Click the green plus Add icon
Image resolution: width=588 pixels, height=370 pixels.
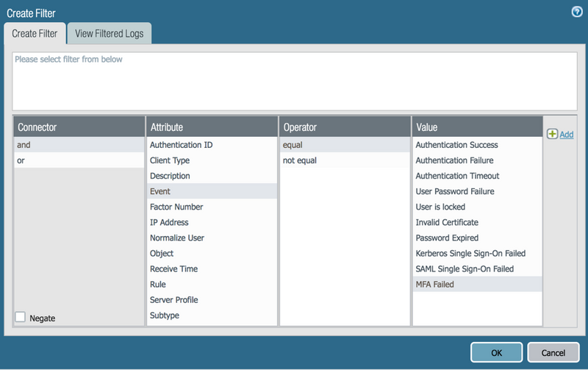tap(552, 134)
